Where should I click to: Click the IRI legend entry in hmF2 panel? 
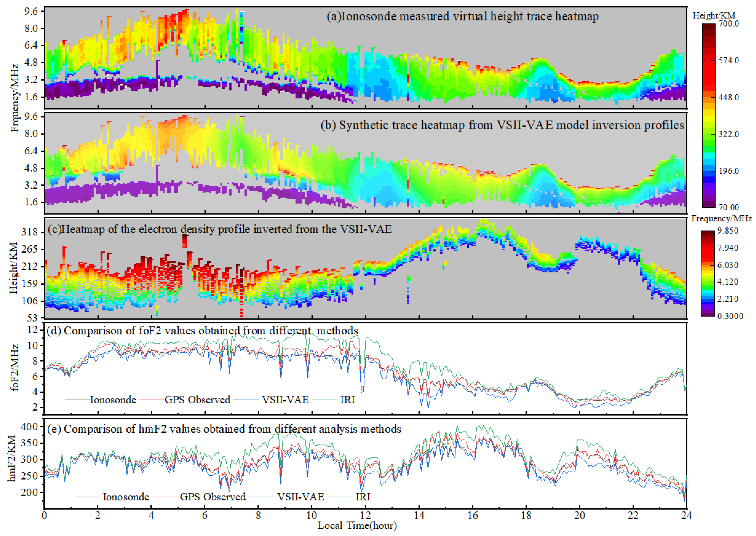pos(363,497)
